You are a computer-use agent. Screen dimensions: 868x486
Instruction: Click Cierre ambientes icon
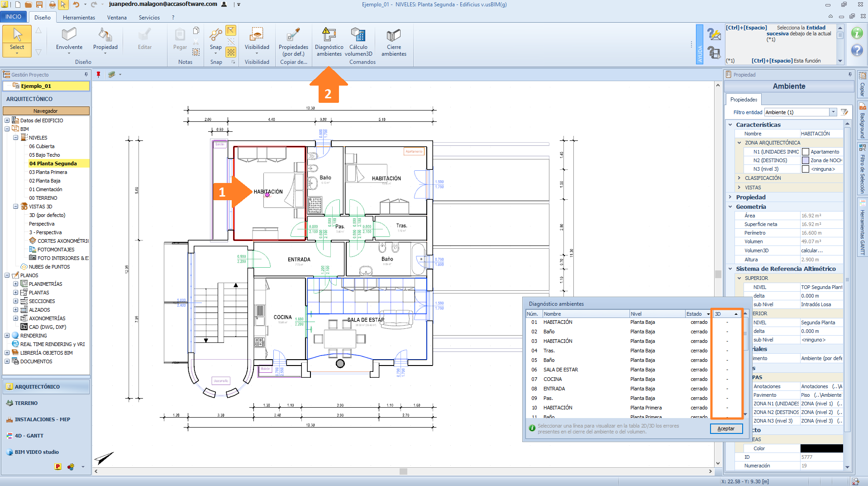click(393, 35)
